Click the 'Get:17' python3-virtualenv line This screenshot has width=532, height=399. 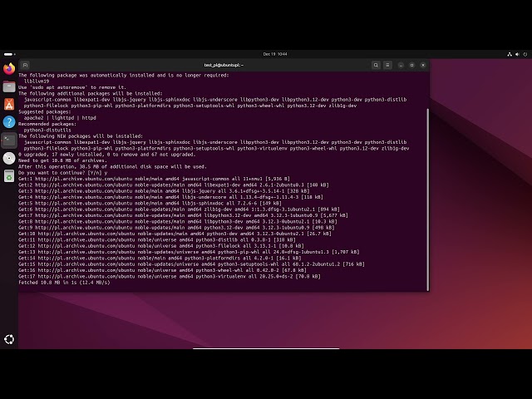[170, 277]
